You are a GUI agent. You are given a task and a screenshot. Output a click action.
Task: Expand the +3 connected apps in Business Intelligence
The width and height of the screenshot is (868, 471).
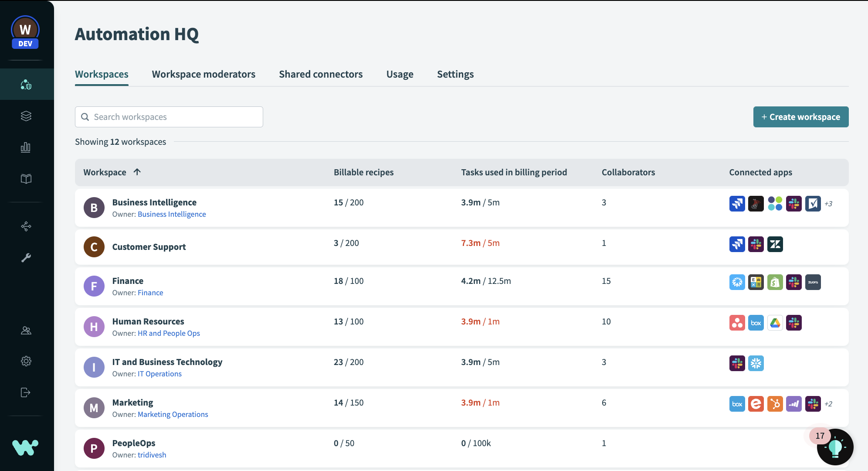coord(828,204)
